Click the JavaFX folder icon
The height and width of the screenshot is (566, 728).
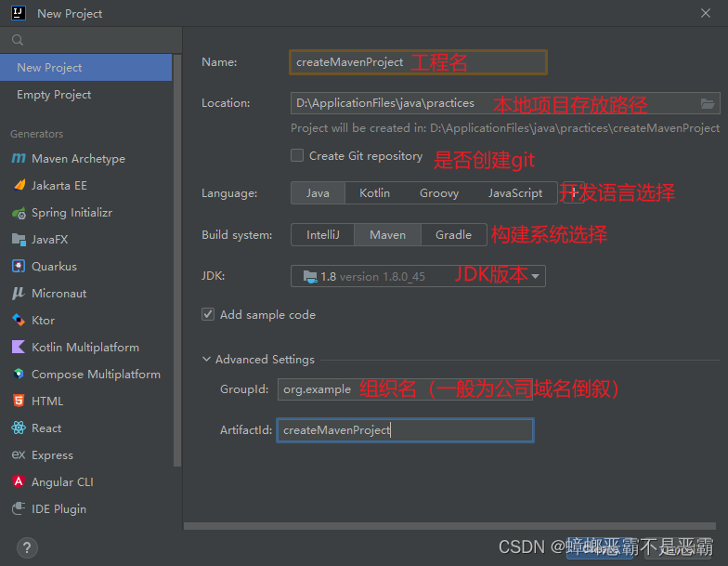19,240
